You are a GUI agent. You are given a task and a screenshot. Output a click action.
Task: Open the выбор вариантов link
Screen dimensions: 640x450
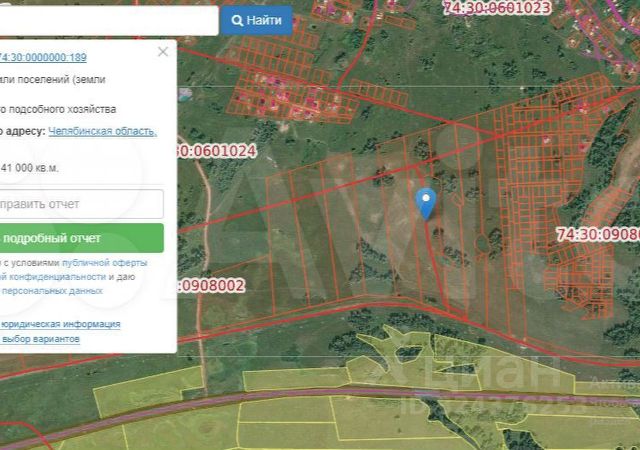coord(40,339)
